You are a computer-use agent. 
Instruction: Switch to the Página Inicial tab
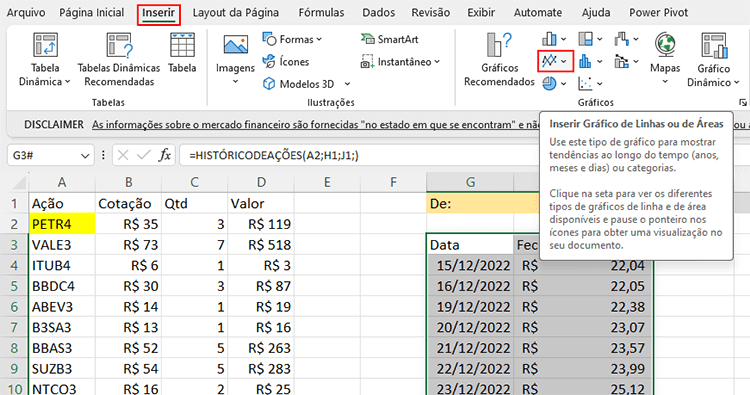[91, 13]
